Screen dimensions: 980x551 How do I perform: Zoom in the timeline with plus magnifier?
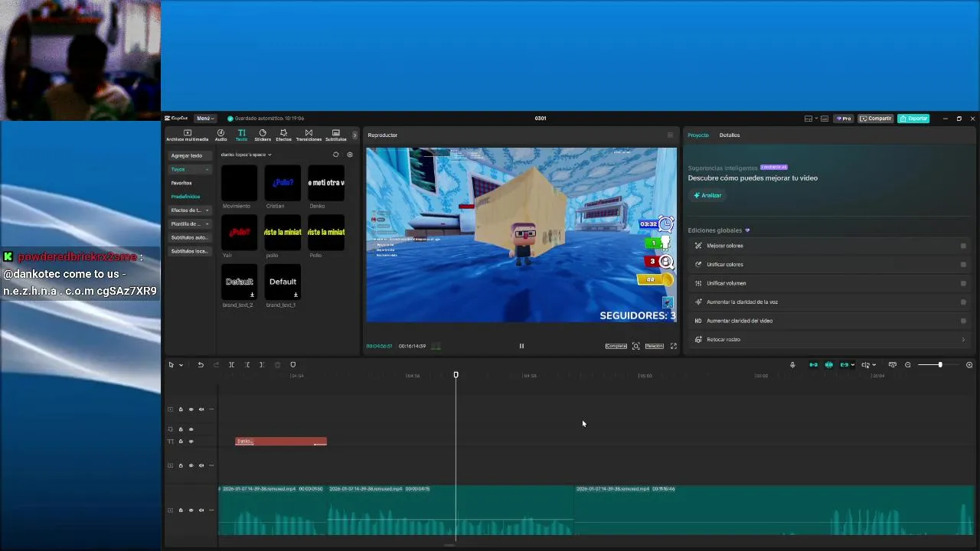[x=969, y=365]
